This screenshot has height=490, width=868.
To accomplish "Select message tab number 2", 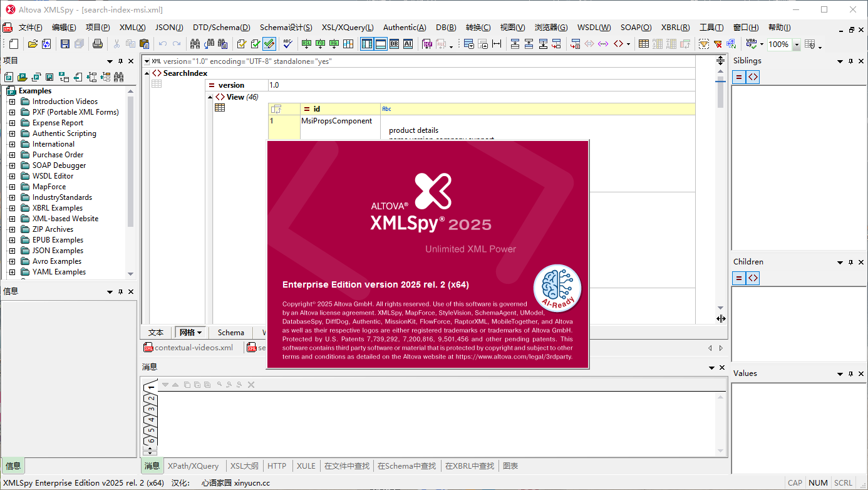I will point(151,399).
